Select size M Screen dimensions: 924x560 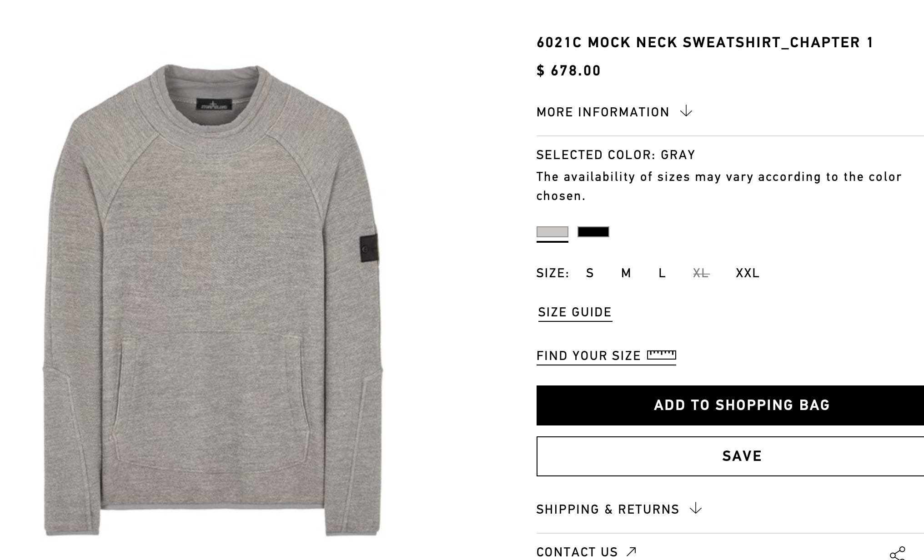[626, 273]
